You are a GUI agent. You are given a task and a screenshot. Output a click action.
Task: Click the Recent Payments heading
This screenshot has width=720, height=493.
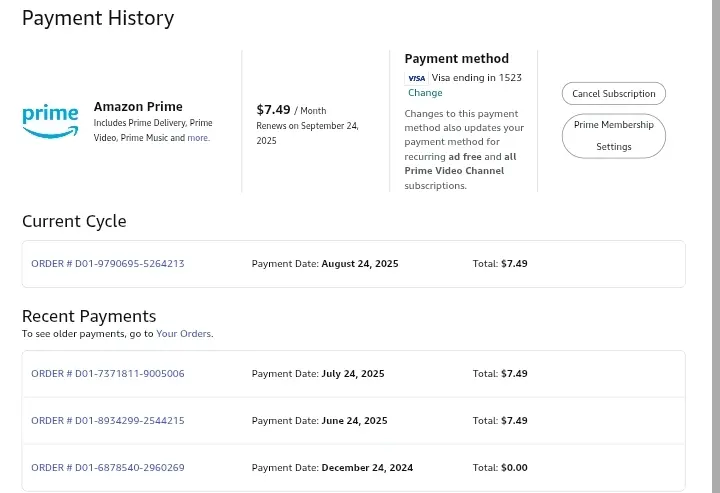89,316
